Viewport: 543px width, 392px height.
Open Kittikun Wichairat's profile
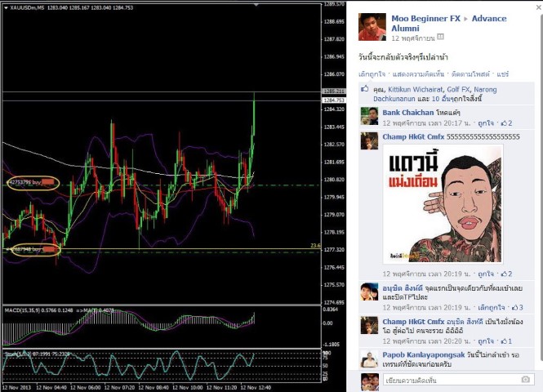(x=416, y=89)
